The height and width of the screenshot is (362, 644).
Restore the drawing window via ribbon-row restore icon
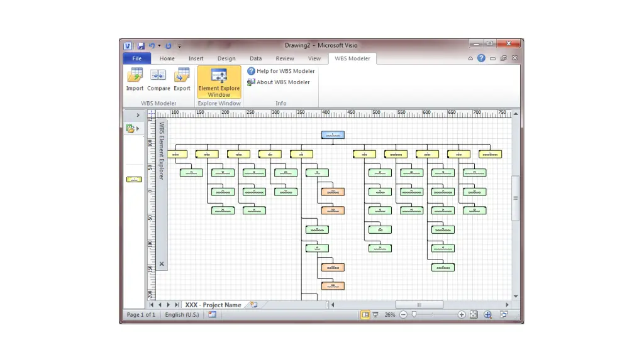coord(504,58)
